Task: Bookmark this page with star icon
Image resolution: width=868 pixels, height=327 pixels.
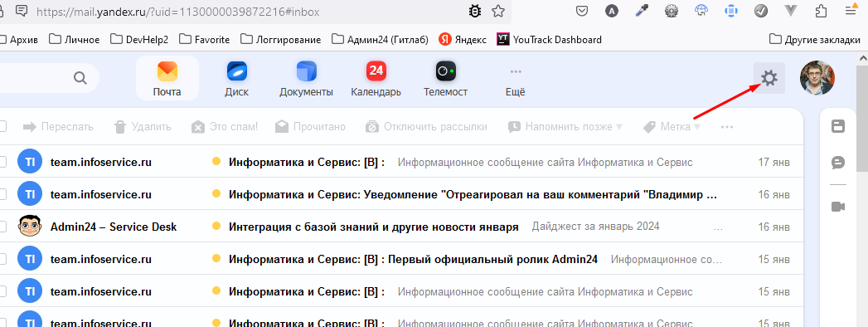Action: (x=498, y=11)
